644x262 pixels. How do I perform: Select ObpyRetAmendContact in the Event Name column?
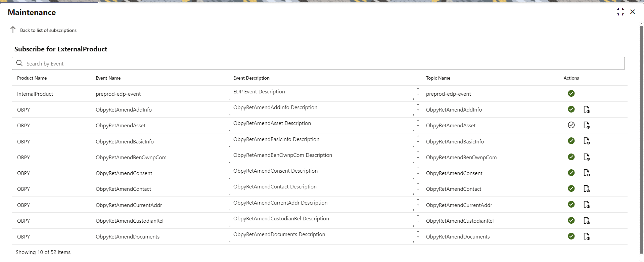[123, 189]
